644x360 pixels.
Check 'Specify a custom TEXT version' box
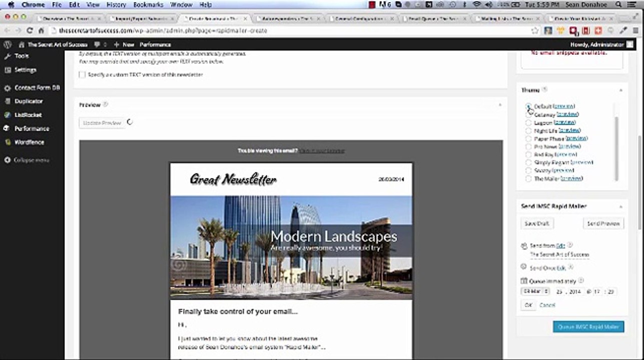click(x=82, y=74)
